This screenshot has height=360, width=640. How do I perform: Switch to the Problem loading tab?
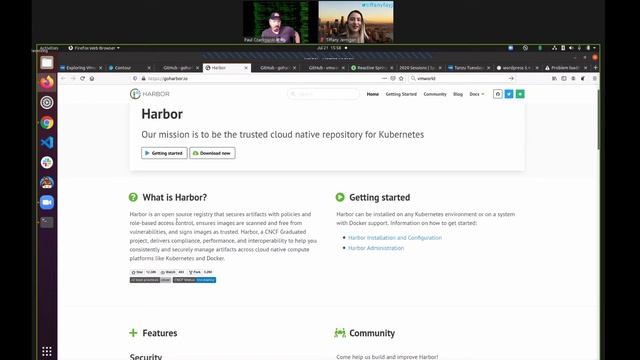click(x=566, y=68)
